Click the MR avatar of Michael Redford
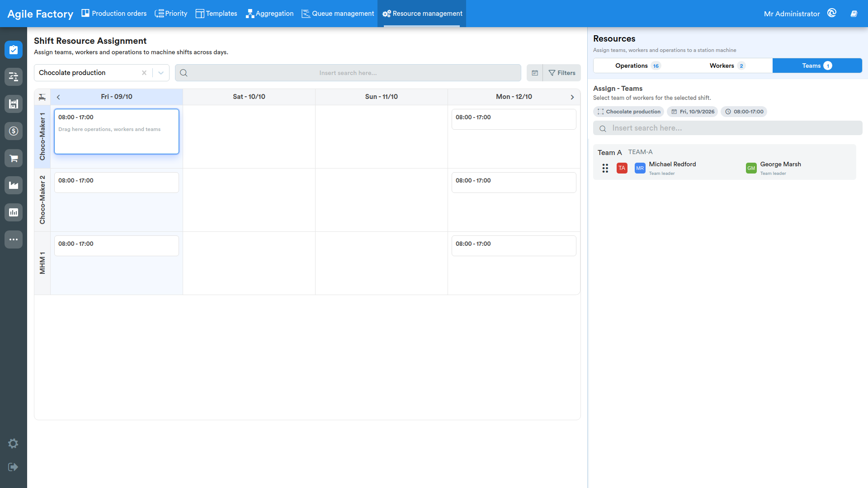Screen dimensions: 868x488 click(640, 168)
